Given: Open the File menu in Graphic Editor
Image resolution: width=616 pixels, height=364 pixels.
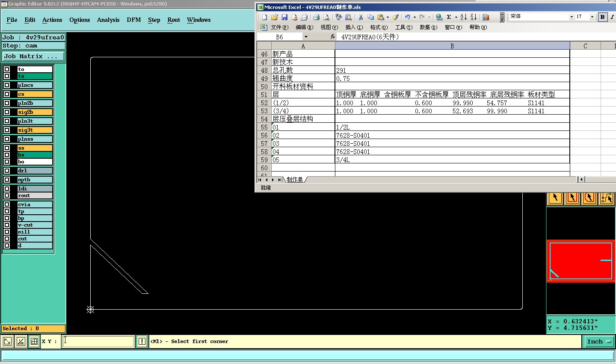Looking at the screenshot, I should coord(12,20).
